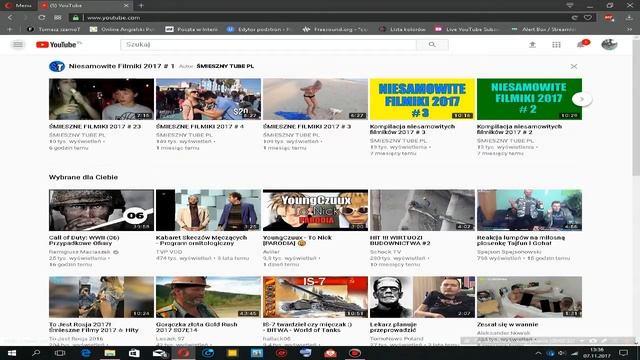Go back with the browser back arrow
This screenshot has height=360, width=640.
(x=10, y=18)
